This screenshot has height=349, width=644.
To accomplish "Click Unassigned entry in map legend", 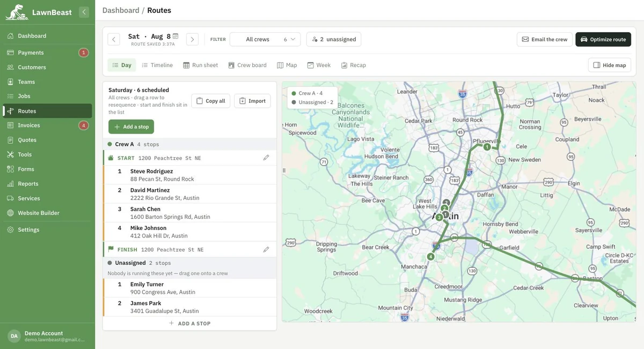I will [x=312, y=102].
